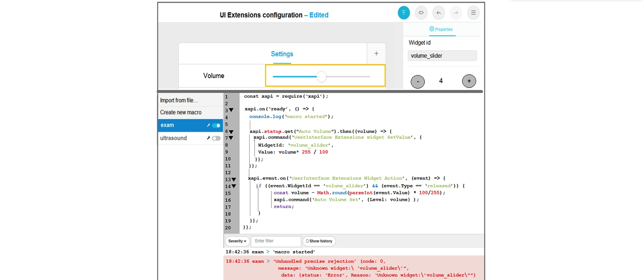Click the Enter filter log field
Screen dimensions: 644x280
(x=276, y=241)
